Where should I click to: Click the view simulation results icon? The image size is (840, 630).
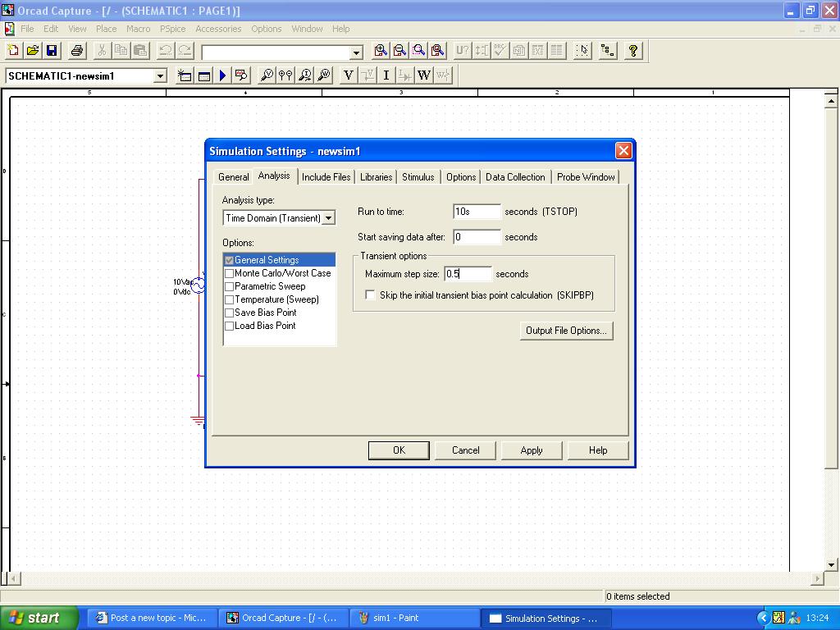click(x=242, y=75)
